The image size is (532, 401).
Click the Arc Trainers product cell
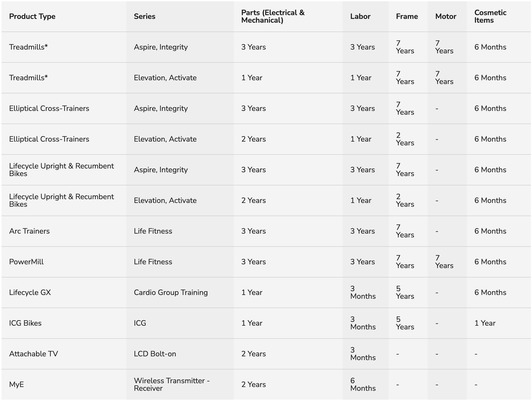click(29, 231)
